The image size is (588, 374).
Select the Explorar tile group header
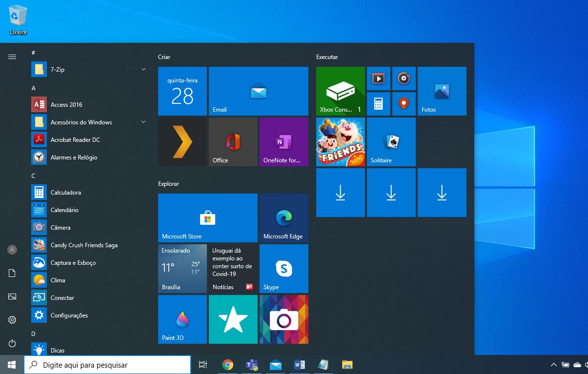(x=168, y=184)
